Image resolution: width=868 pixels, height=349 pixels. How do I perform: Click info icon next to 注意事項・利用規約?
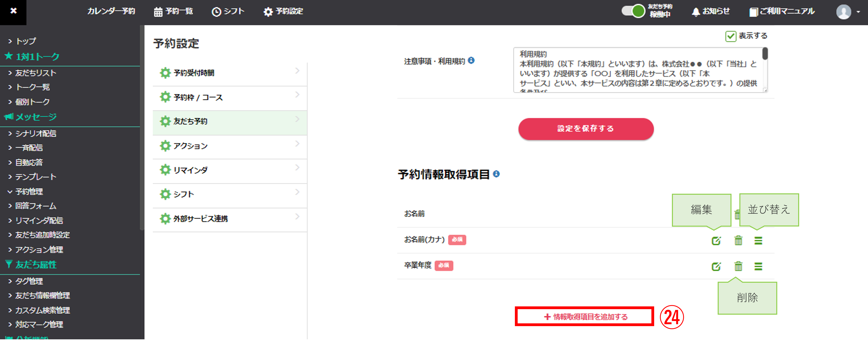pyautogui.click(x=471, y=60)
